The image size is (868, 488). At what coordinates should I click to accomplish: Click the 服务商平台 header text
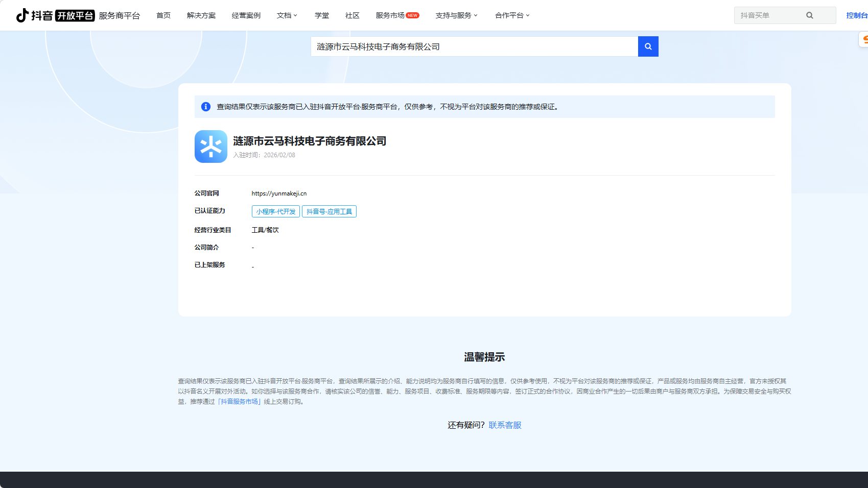(x=120, y=16)
